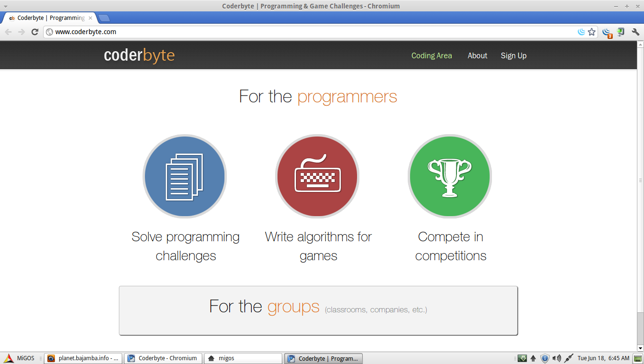The height and width of the screenshot is (364, 644).
Task: Click the blue documents circle icon
Action: click(185, 176)
